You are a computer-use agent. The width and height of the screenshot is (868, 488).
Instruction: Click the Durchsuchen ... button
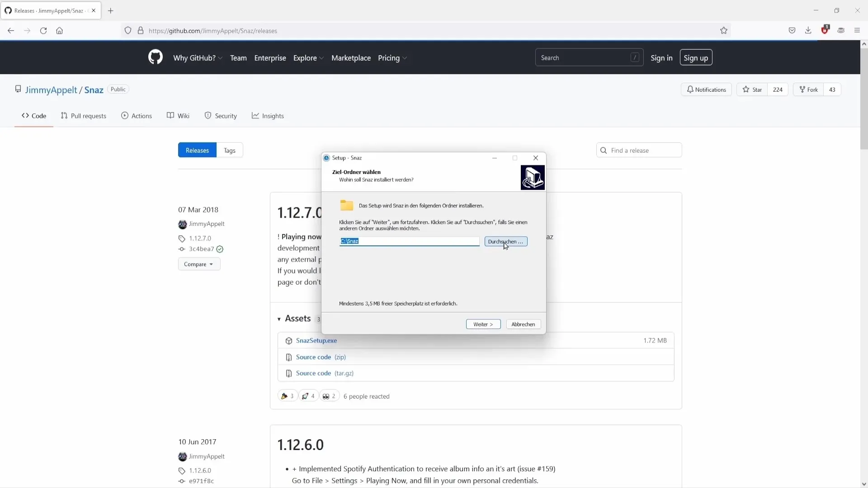click(x=506, y=242)
